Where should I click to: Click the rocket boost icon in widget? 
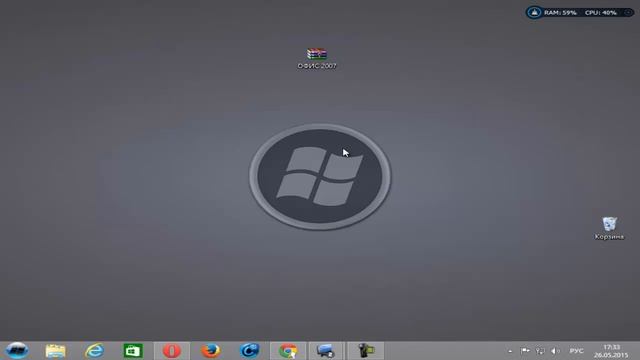point(534,12)
